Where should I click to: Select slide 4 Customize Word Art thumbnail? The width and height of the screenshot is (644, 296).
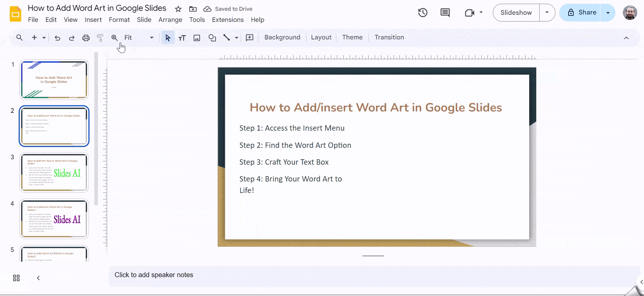click(54, 219)
